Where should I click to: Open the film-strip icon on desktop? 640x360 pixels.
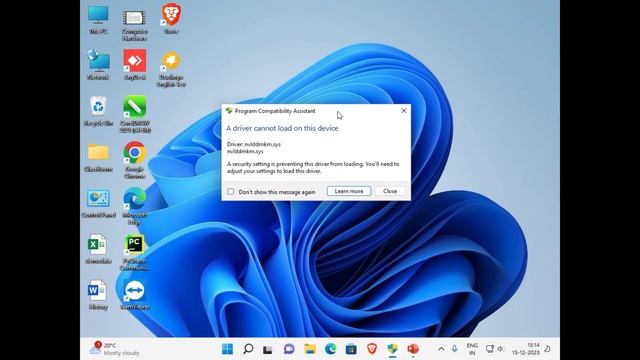135,25
